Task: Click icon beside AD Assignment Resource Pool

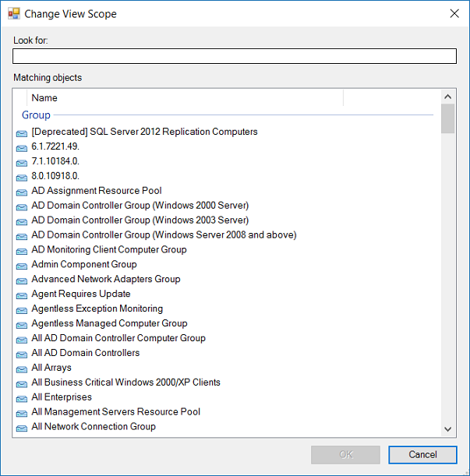Action: [x=22, y=192]
